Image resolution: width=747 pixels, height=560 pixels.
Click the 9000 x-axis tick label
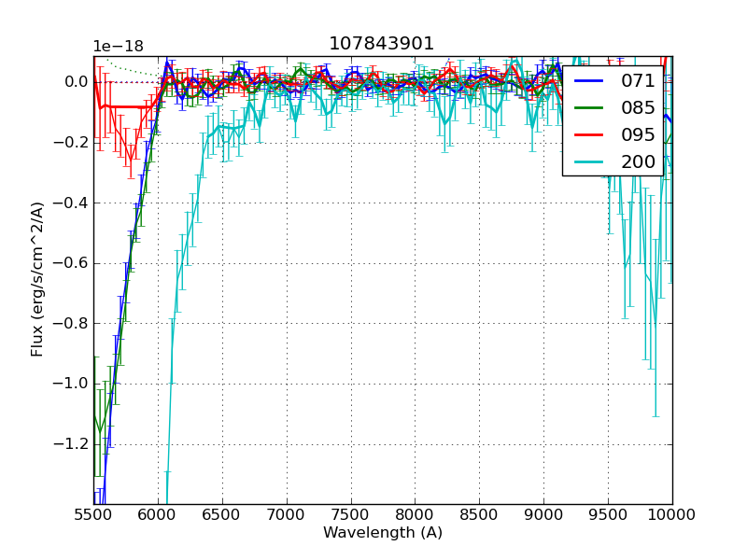[x=543, y=514]
